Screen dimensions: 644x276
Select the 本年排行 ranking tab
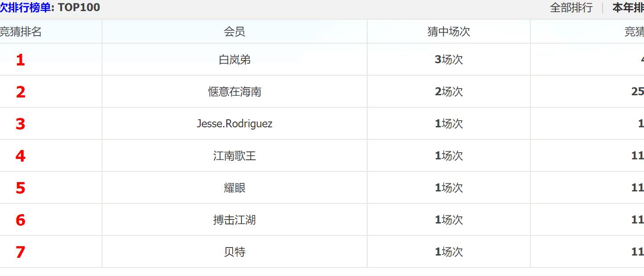pyautogui.click(x=628, y=8)
